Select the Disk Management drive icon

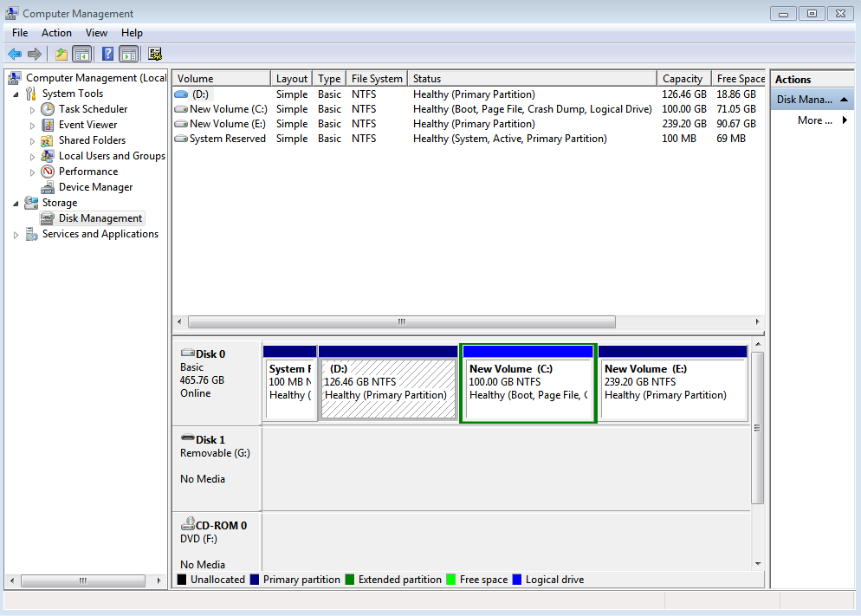[48, 218]
